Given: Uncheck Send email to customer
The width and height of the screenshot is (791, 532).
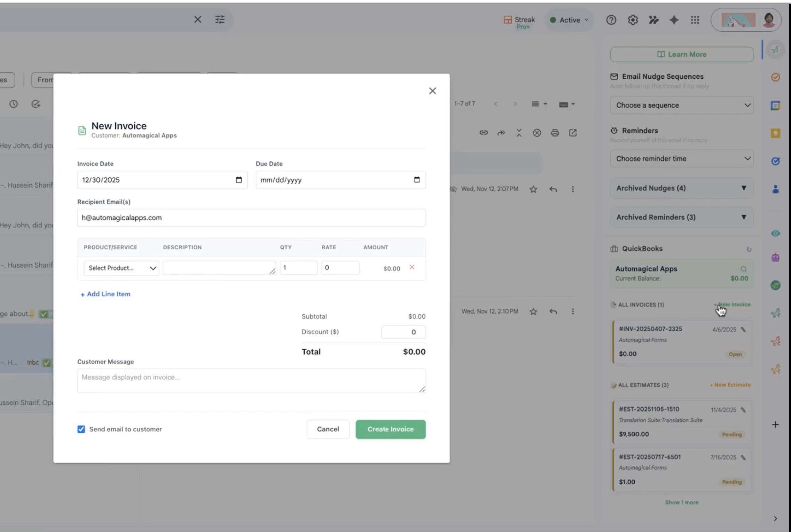Looking at the screenshot, I should (81, 429).
